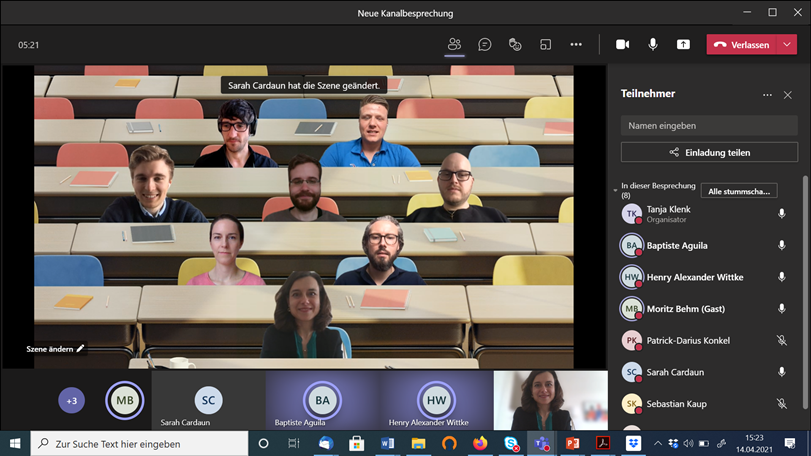
Task: Use the participants list scrollbar
Action: coord(805,292)
